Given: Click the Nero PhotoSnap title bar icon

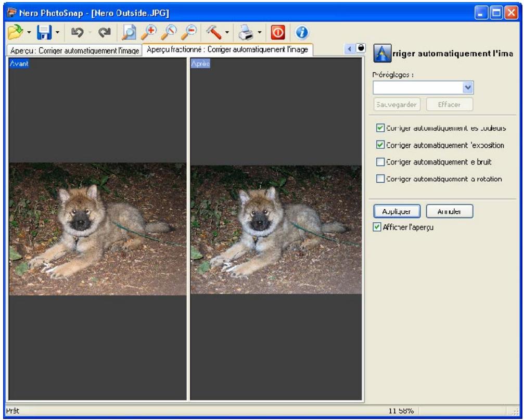Looking at the screenshot, I should pyautogui.click(x=12, y=12).
